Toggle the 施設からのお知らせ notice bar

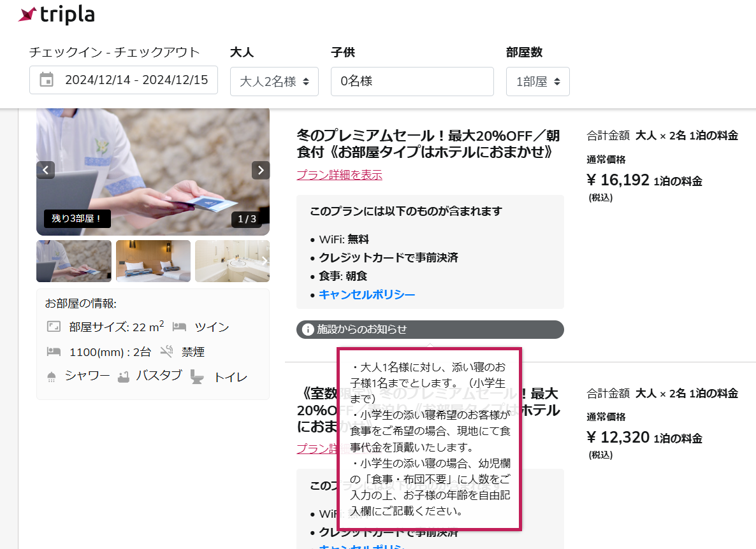[x=430, y=329]
